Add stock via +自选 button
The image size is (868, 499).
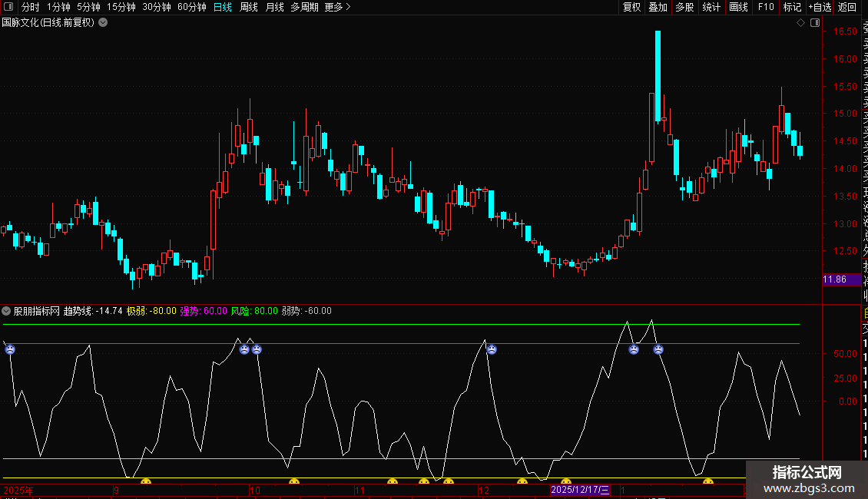point(820,7)
